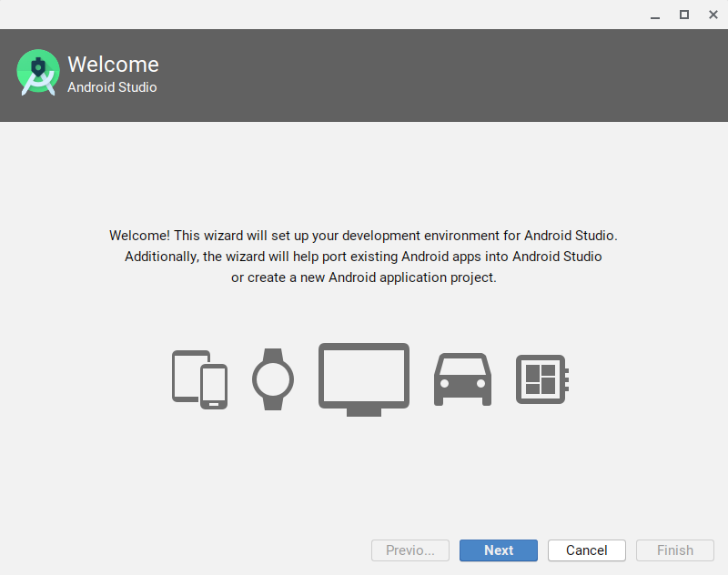Click the disabled Previous button
The width and height of the screenshot is (728, 575).
pos(410,550)
